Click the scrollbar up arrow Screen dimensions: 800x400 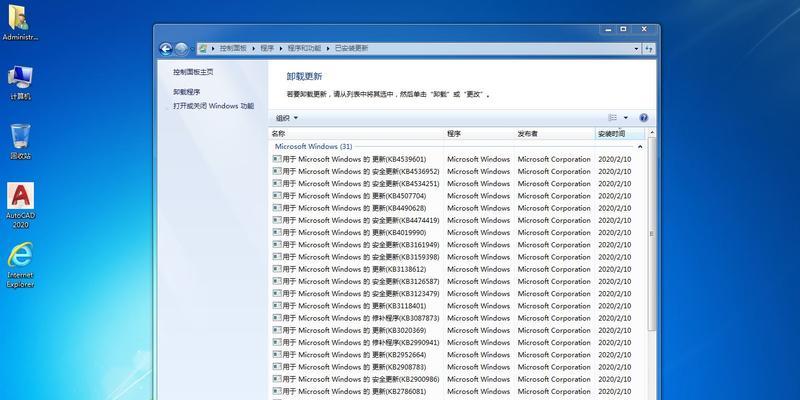[x=652, y=133]
